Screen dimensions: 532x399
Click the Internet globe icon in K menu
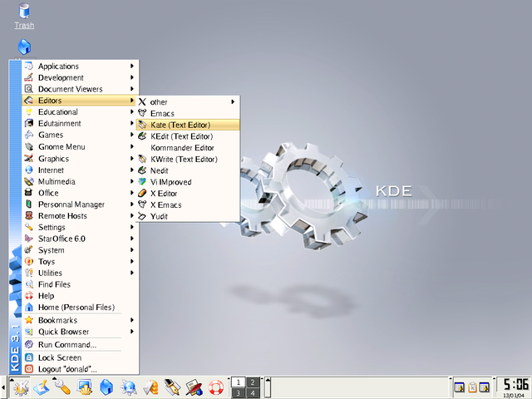coord(29,170)
